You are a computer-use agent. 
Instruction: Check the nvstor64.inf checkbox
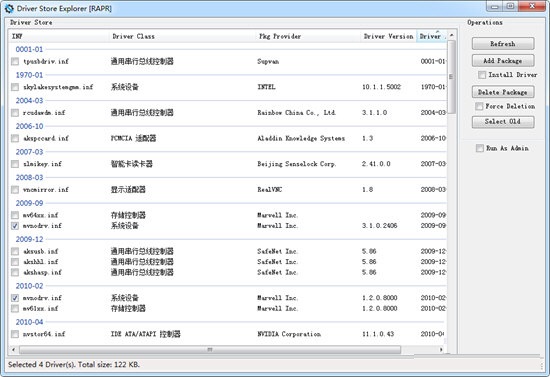click(15, 334)
